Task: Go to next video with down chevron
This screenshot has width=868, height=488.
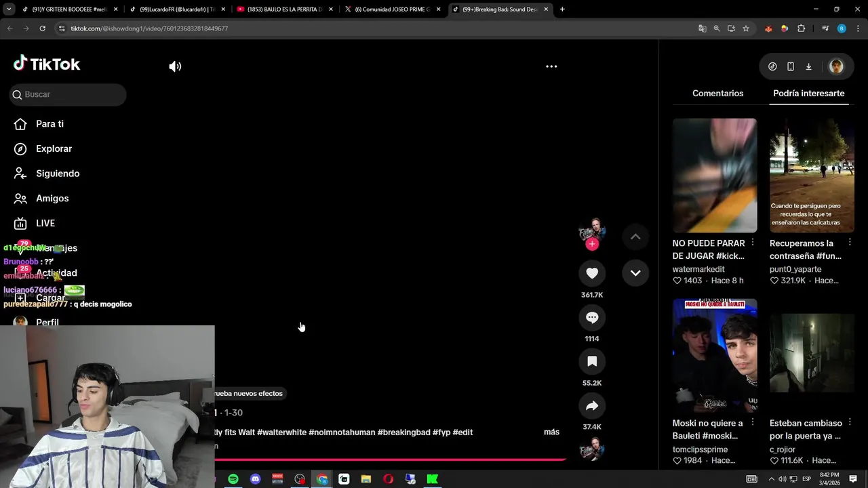Action: point(635,273)
